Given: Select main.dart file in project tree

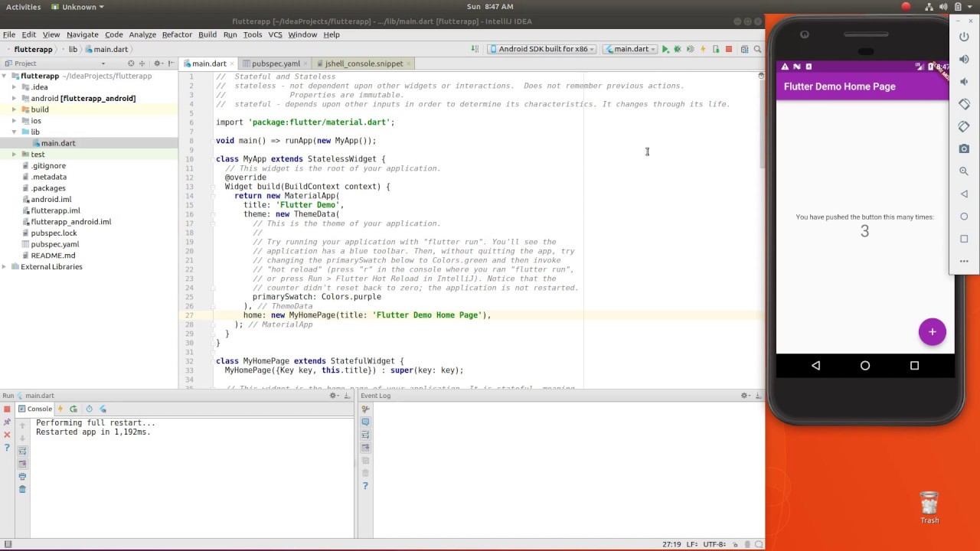Looking at the screenshot, I should pos(58,143).
